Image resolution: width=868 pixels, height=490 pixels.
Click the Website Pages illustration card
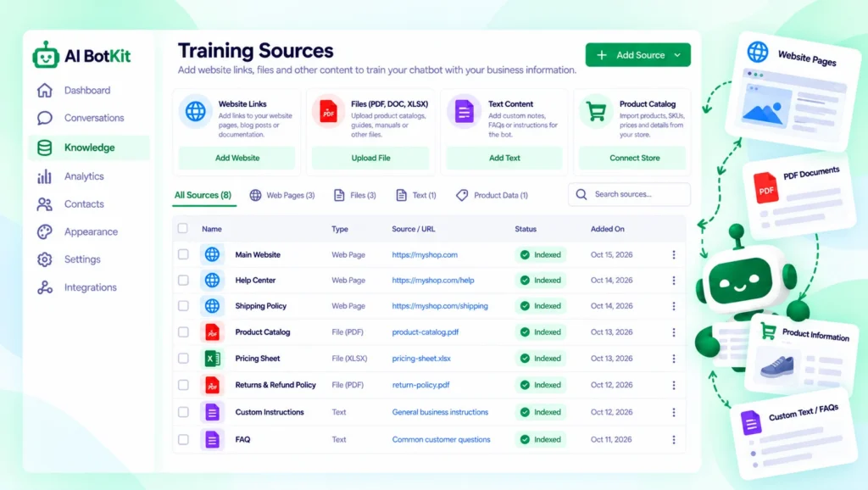[793, 90]
